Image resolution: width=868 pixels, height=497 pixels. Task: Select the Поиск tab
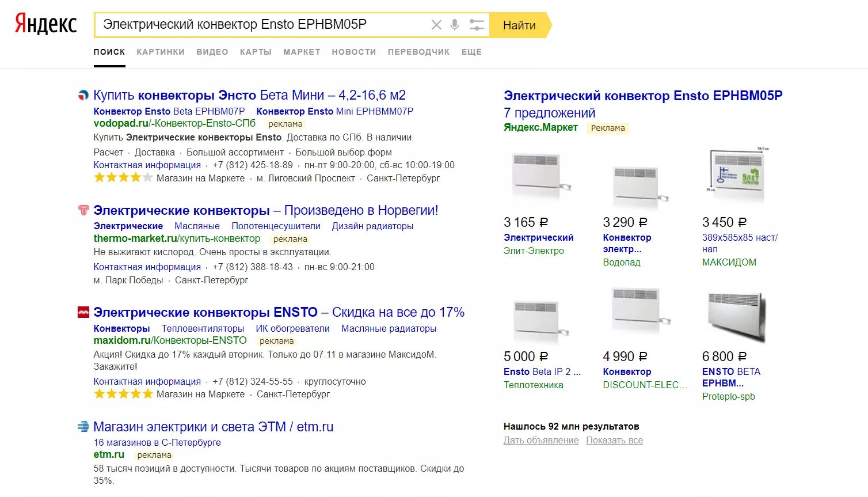tap(109, 52)
